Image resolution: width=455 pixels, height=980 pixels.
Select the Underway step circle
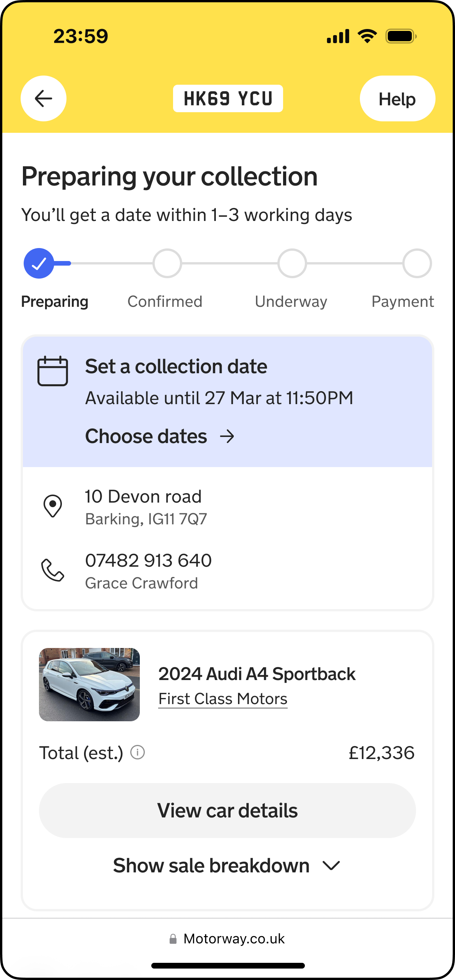(292, 263)
